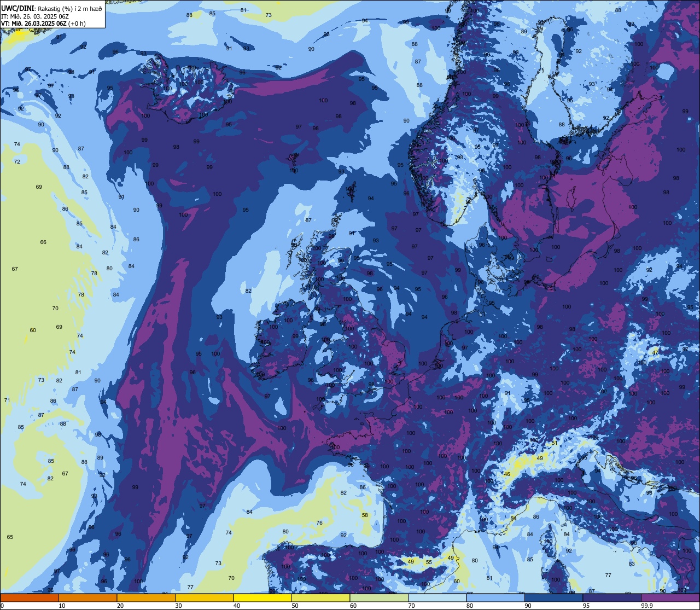Screen dimensions: 700x610
Task: Click the map value '47' in the east
Action: point(655,352)
